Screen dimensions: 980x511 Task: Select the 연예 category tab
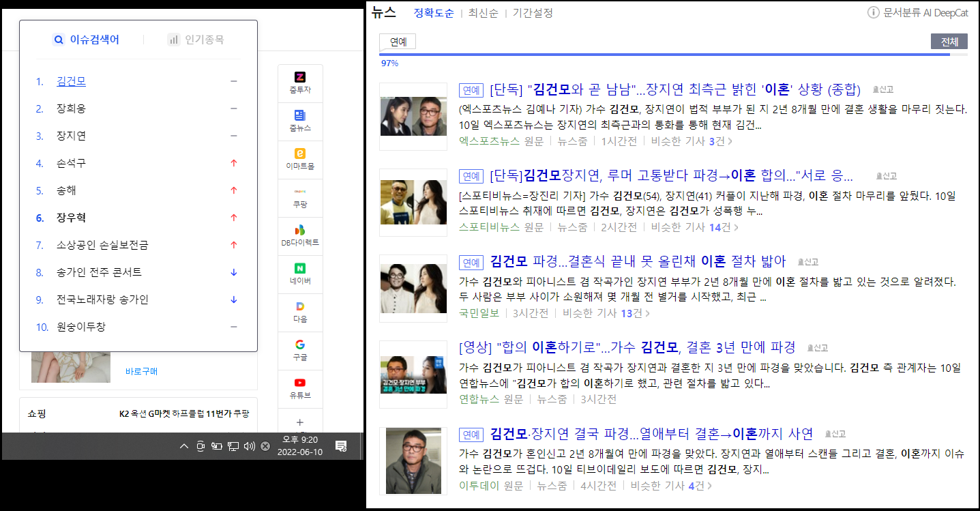click(x=398, y=42)
